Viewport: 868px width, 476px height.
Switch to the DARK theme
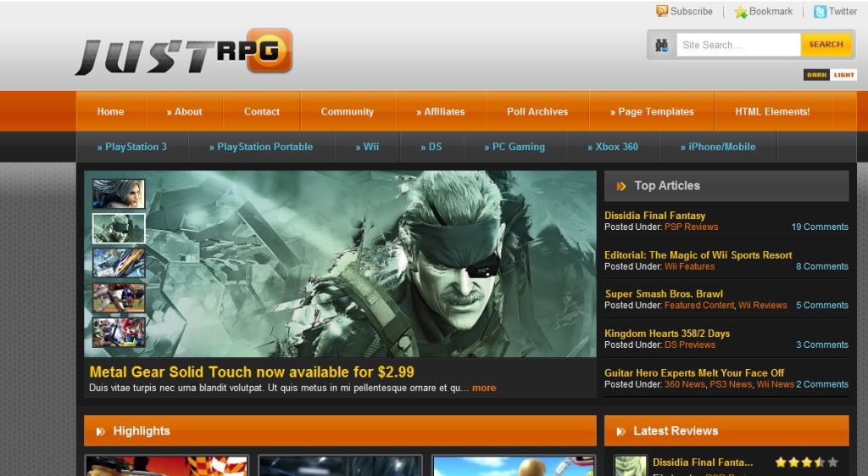(x=816, y=75)
